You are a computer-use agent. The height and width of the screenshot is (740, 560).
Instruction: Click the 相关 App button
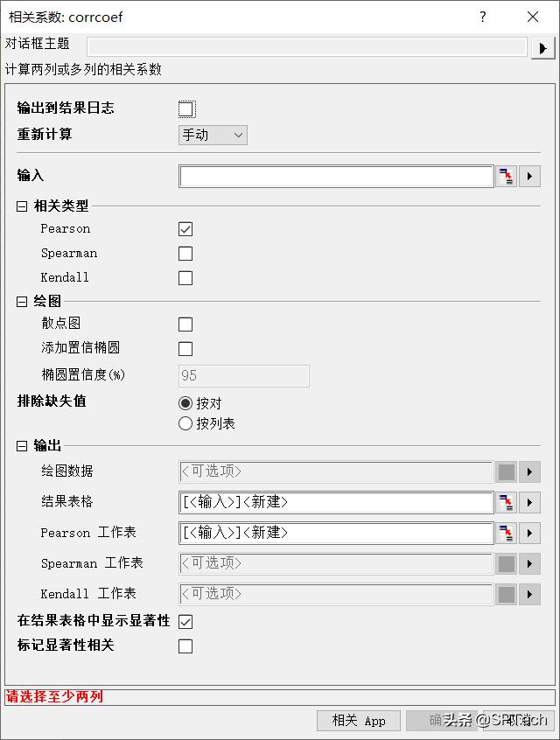358,721
